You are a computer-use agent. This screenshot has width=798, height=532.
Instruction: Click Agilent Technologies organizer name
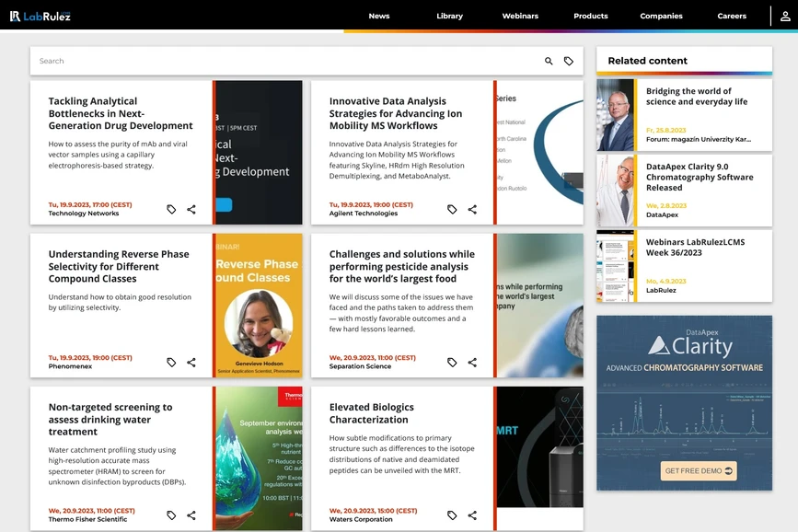pos(364,214)
